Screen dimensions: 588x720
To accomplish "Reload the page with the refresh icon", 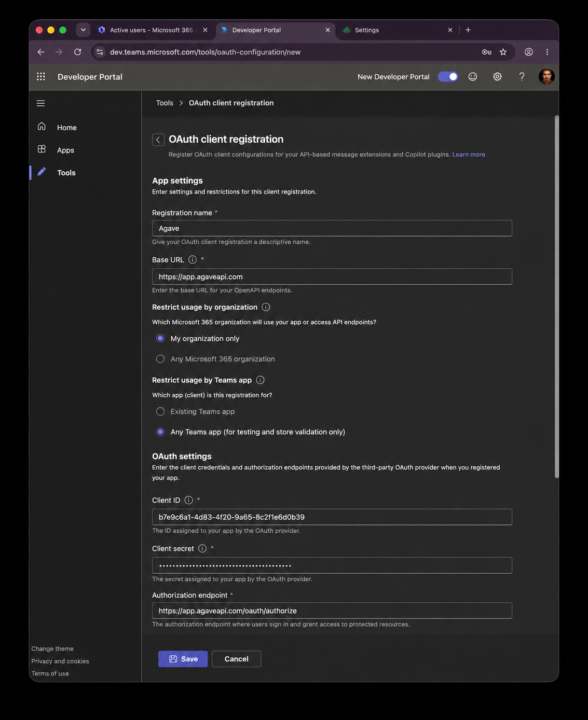I will tap(78, 52).
